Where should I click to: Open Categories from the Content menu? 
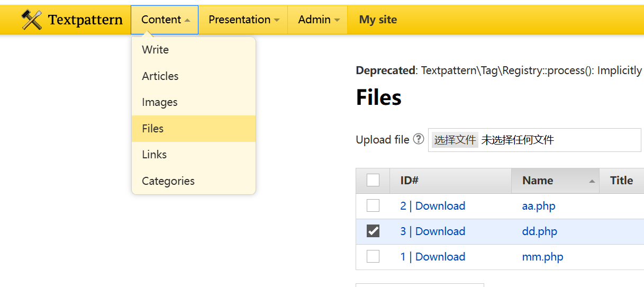[194, 181]
